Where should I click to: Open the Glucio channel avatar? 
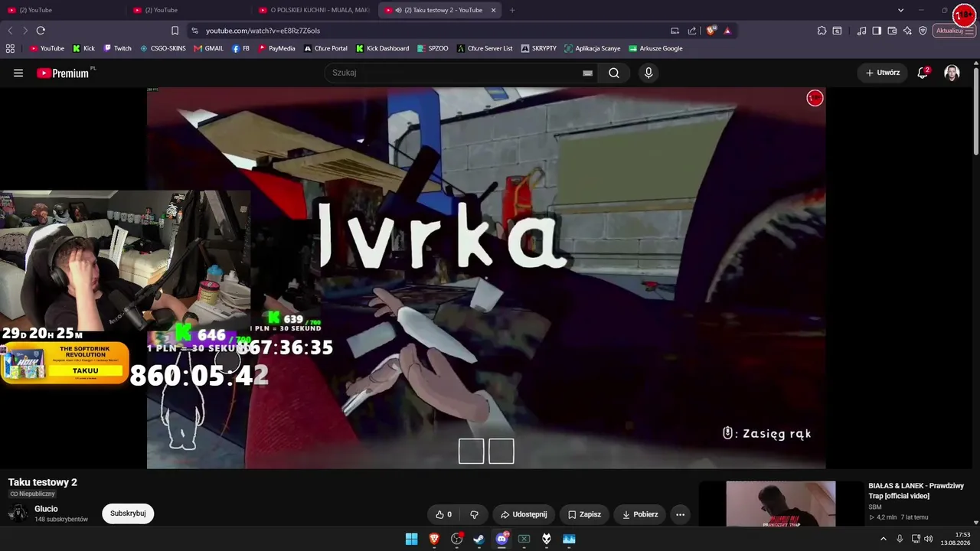(x=18, y=514)
